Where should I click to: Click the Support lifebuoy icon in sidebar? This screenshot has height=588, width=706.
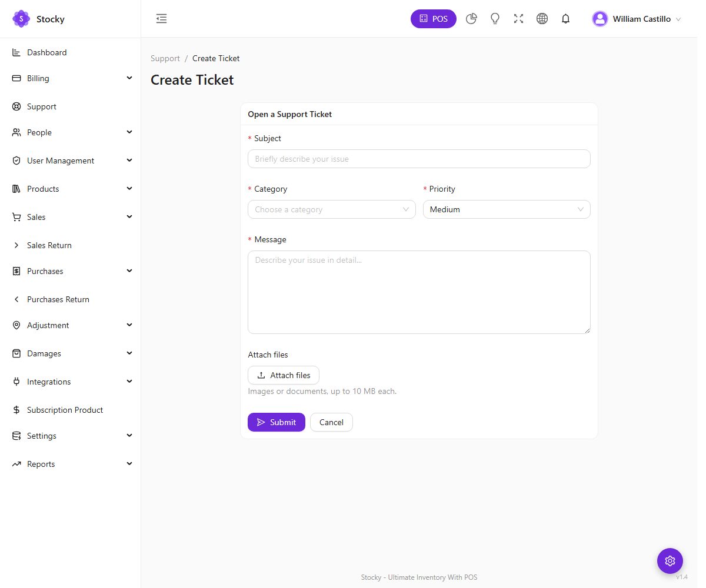point(16,106)
